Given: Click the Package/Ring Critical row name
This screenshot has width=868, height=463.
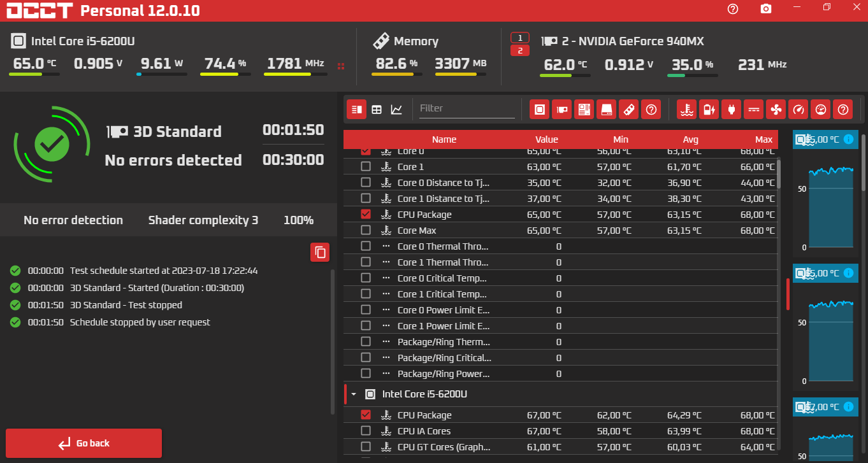Looking at the screenshot, I should coord(444,358).
